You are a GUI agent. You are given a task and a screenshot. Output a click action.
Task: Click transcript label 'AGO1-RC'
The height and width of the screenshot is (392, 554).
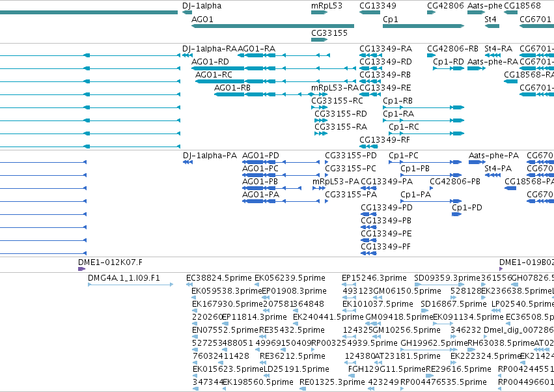[214, 75]
